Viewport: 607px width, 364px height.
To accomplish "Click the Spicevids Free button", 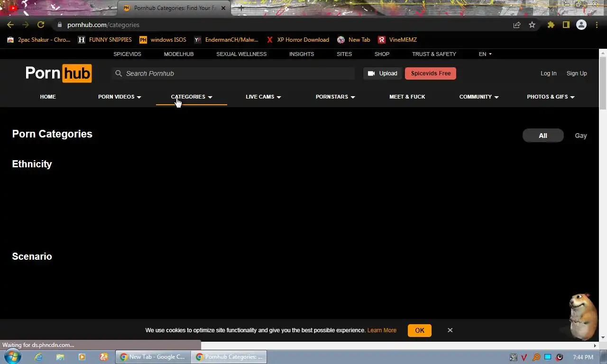I will point(431,73).
